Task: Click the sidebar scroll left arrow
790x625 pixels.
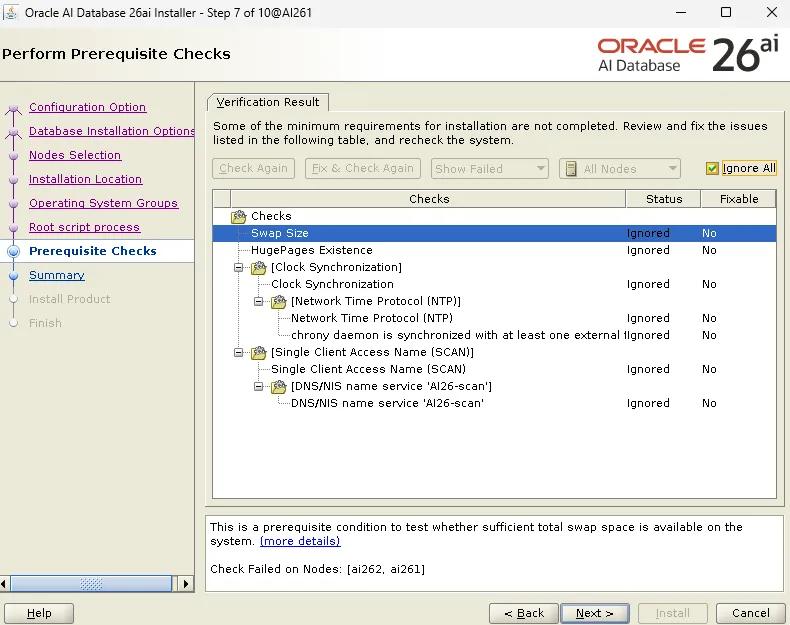Action: point(4,584)
